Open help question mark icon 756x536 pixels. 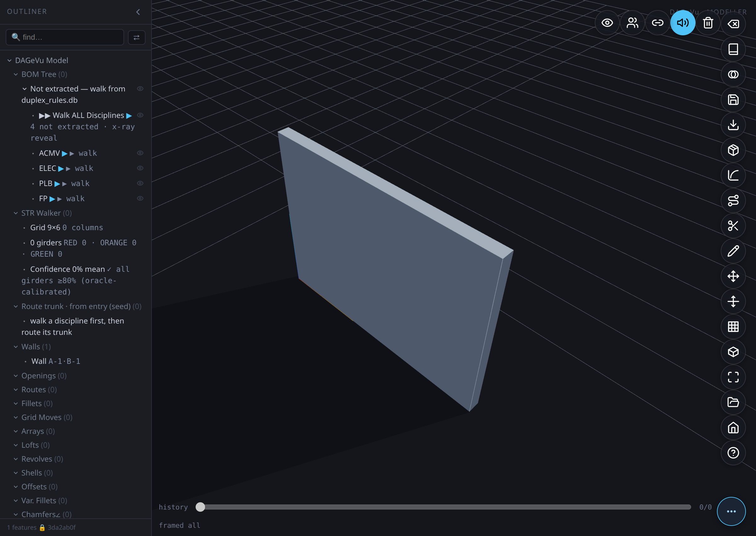pyautogui.click(x=733, y=453)
